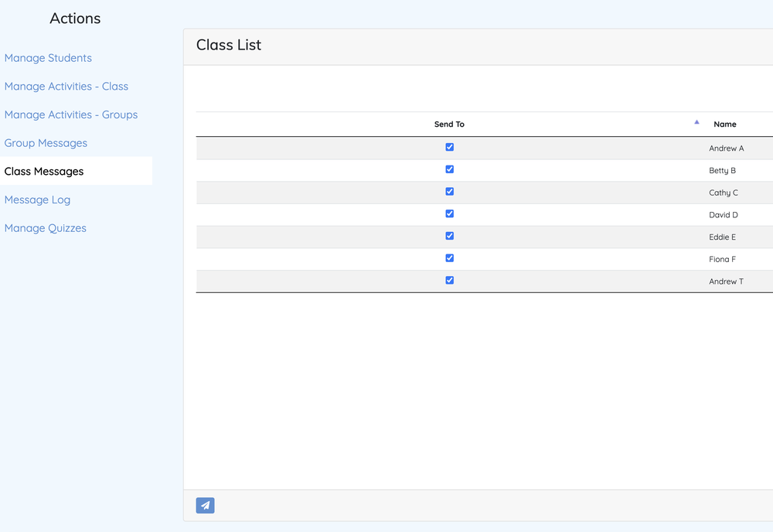Click the paper plane send icon
Screen dimensions: 773x532
(205, 506)
